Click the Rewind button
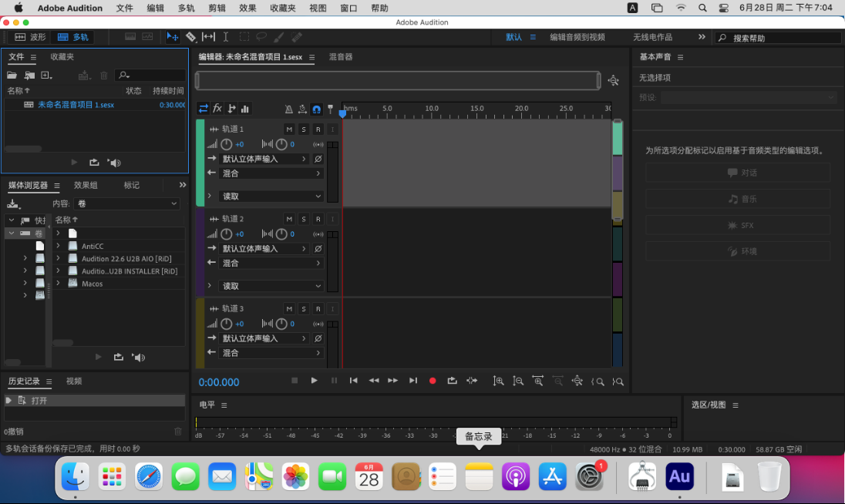Viewport: 845px width, 504px height. 373,381
